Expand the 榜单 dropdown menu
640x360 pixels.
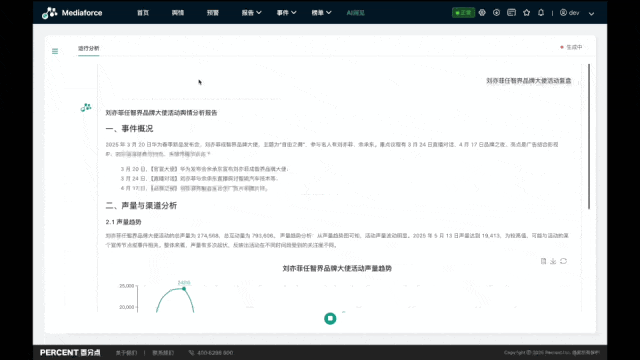click(321, 13)
